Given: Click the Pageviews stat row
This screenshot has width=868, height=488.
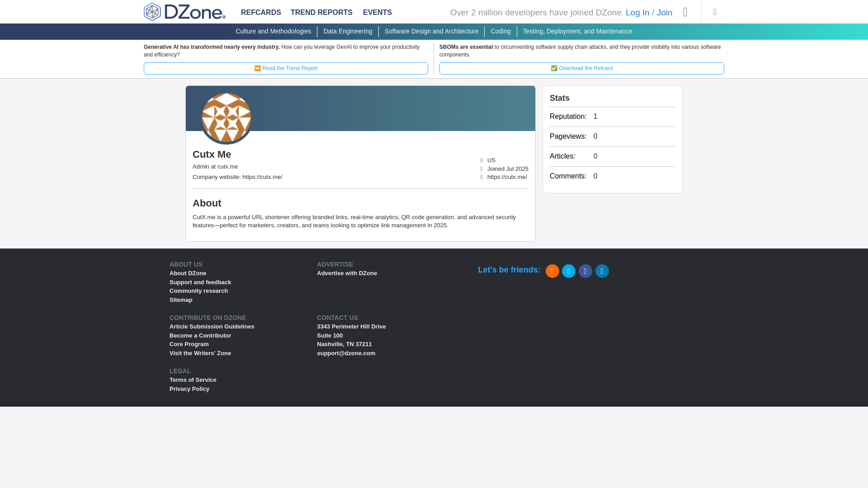Looking at the screenshot, I should point(613,136).
